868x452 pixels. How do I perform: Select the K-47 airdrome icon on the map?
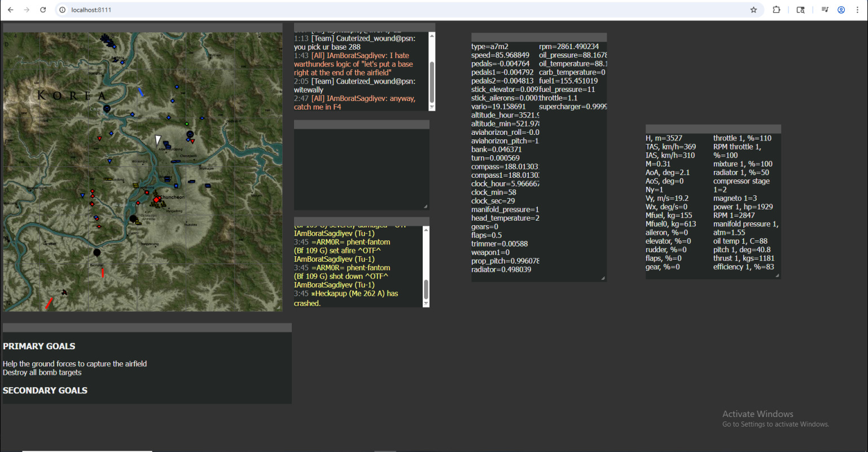pyautogui.click(x=133, y=219)
